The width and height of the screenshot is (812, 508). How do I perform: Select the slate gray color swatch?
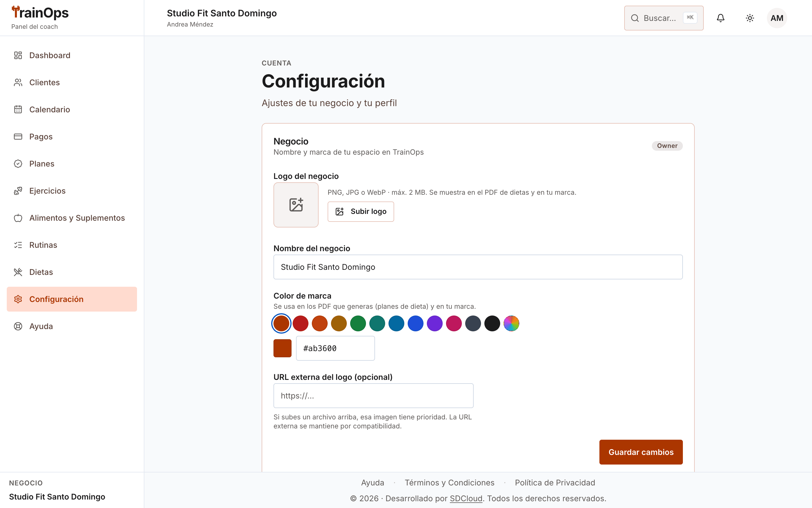point(473,323)
